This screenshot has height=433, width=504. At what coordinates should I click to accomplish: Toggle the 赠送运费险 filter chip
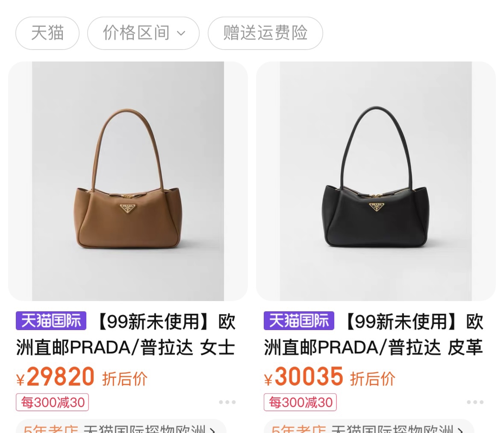(265, 33)
